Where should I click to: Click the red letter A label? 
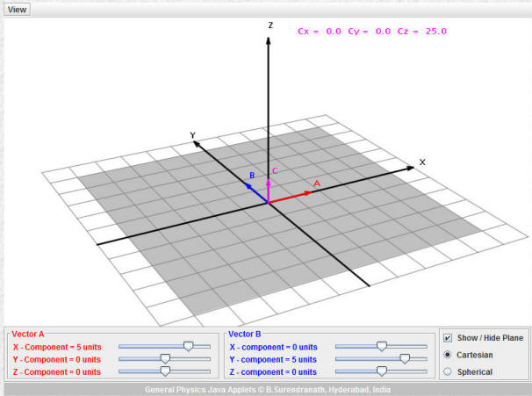317,184
